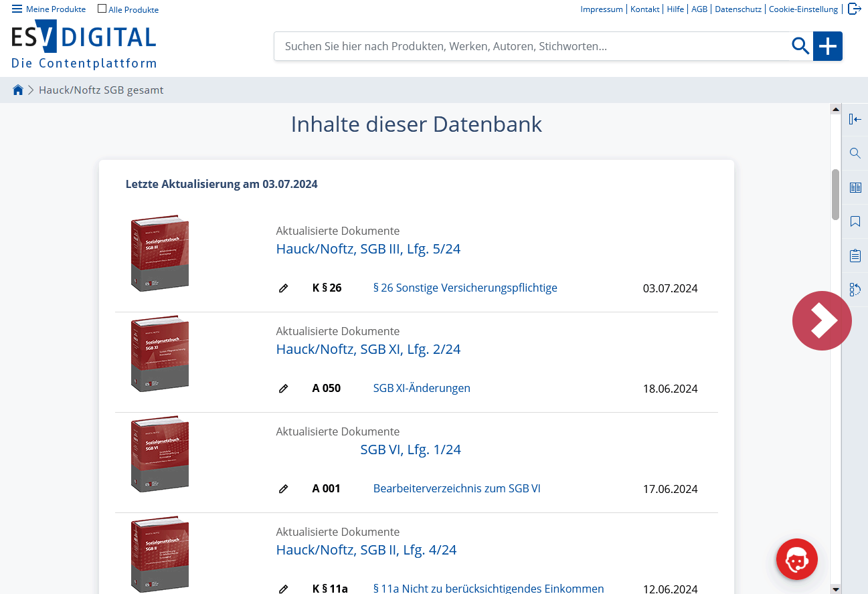The width and height of the screenshot is (868, 594).
Task: Click pencil icon next to K § 11a
Action: (x=283, y=589)
